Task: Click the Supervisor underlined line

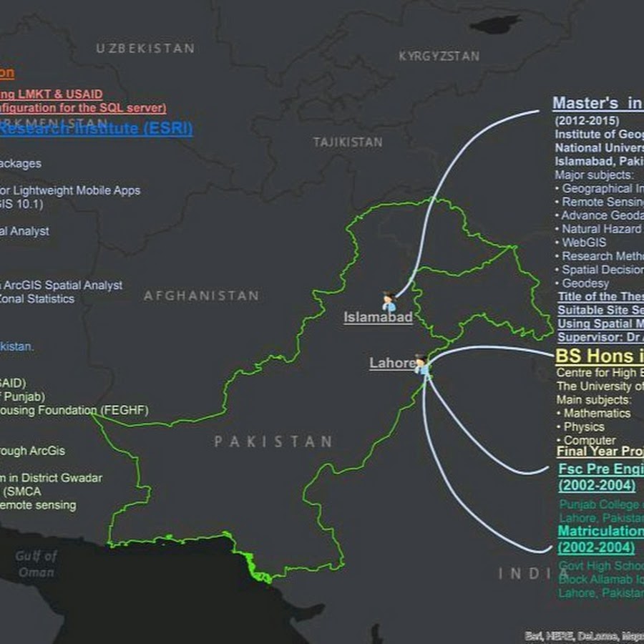Action: pos(600,337)
